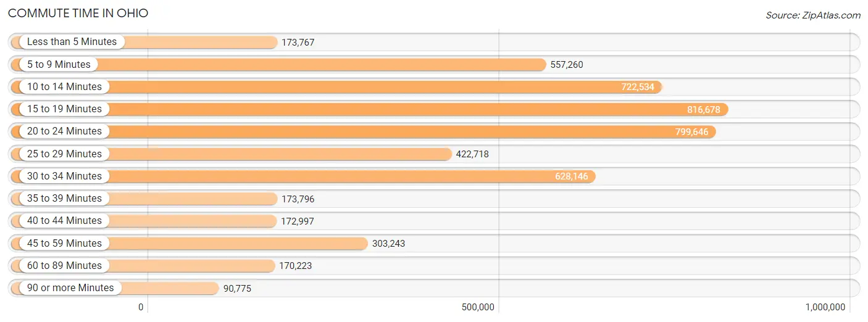
Task: Click the "60 to 89 Minutes" label
Action: click(x=64, y=266)
